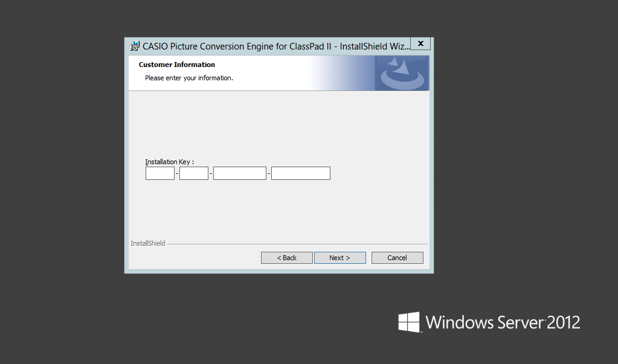Screen dimensions: 618x364
Task: Go back with the < Back button
Action: [x=287, y=258]
